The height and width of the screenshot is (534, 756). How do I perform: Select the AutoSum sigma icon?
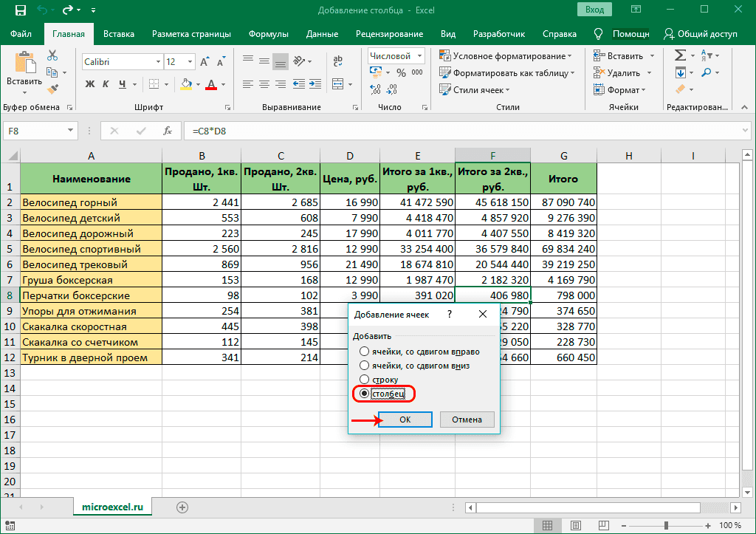(x=680, y=53)
